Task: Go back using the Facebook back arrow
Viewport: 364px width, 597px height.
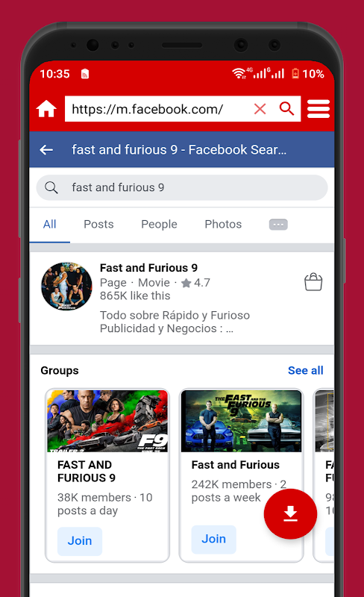Action: click(46, 150)
